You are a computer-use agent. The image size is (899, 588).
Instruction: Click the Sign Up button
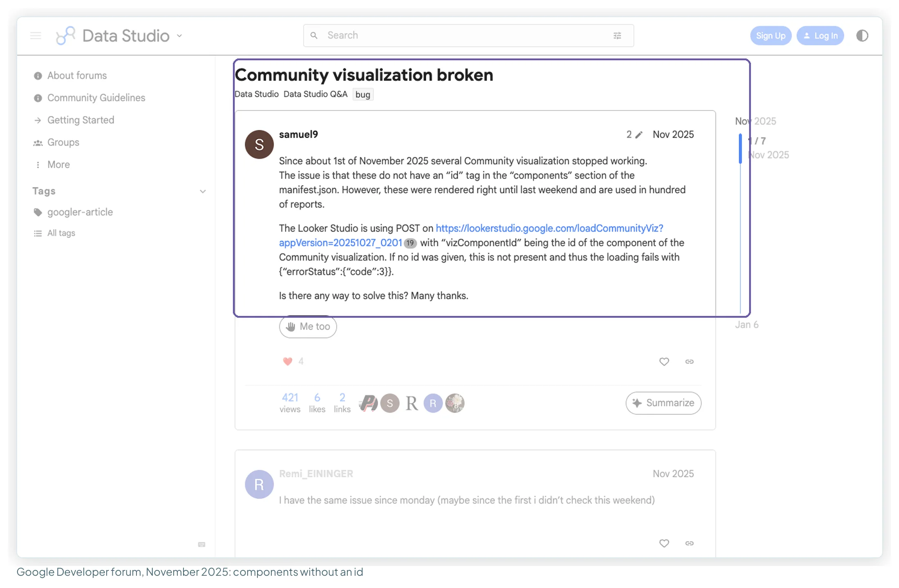pyautogui.click(x=771, y=36)
